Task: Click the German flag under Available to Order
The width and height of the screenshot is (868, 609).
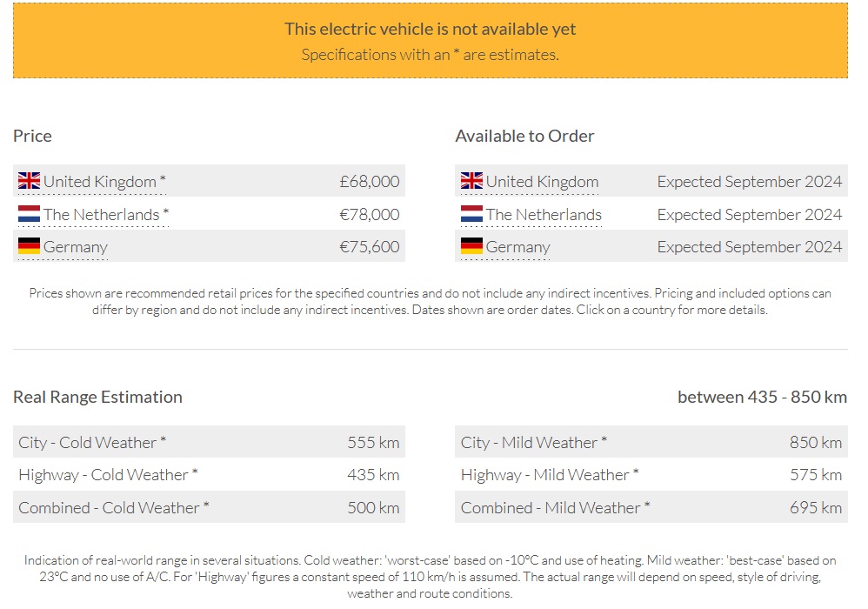Action: pyautogui.click(x=471, y=246)
